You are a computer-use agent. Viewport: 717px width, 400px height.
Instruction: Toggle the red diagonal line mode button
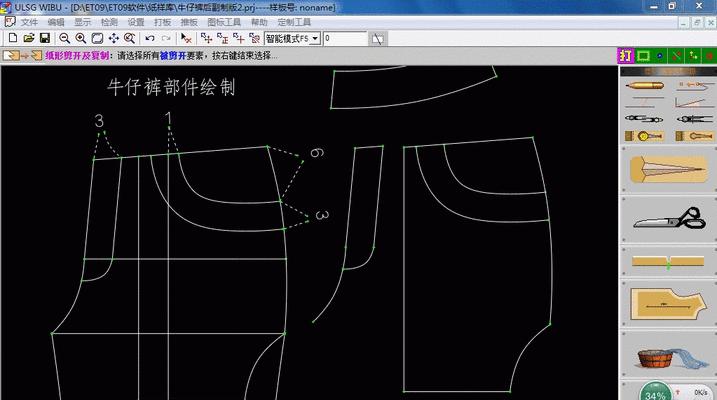pos(676,56)
